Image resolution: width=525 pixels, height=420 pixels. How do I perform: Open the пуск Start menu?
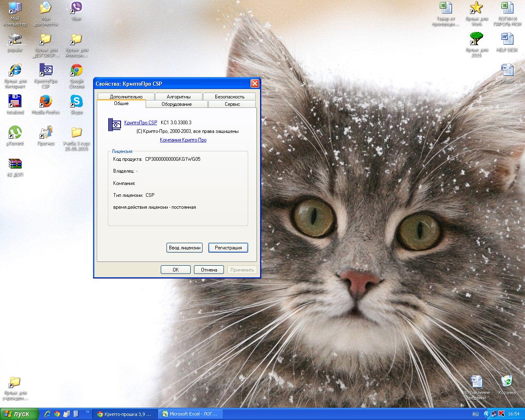[19, 414]
